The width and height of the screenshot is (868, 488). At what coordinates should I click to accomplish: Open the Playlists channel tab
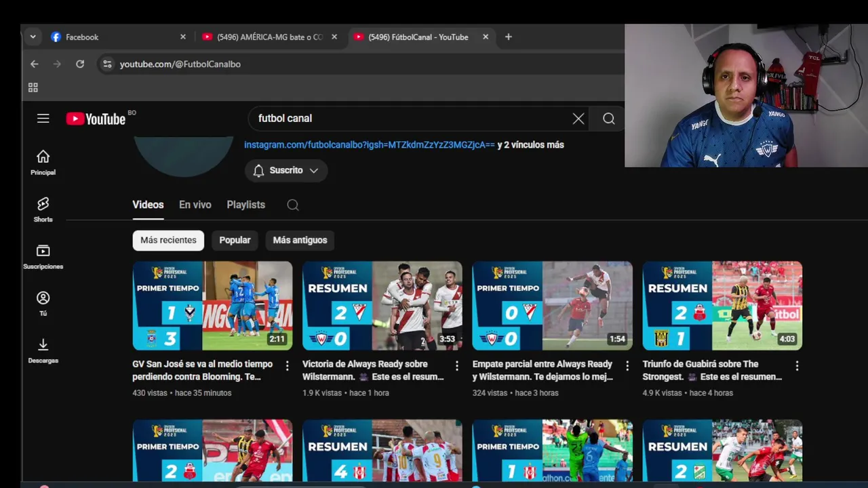(245, 205)
